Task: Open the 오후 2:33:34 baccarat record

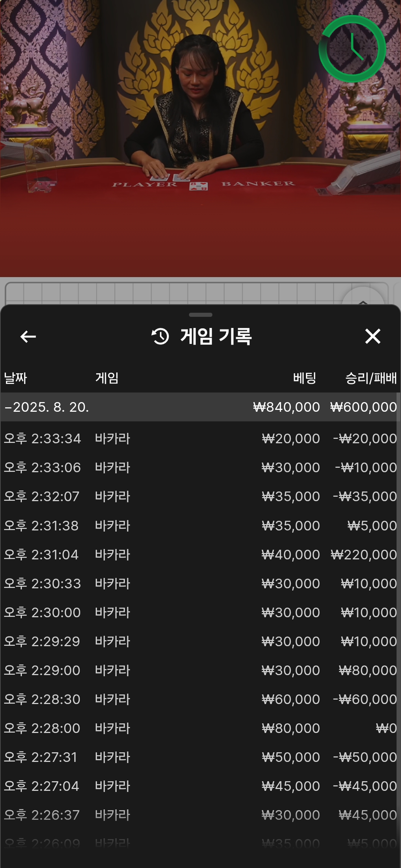Action: click(x=200, y=438)
